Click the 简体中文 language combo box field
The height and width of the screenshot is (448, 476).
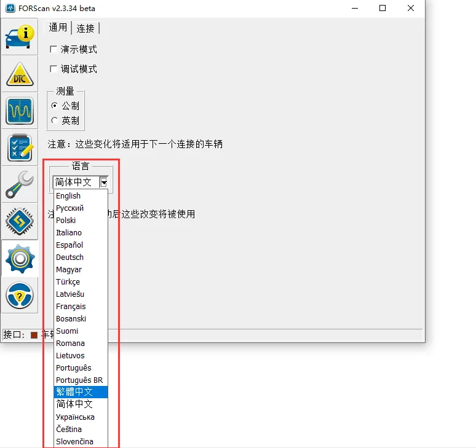tap(76, 182)
